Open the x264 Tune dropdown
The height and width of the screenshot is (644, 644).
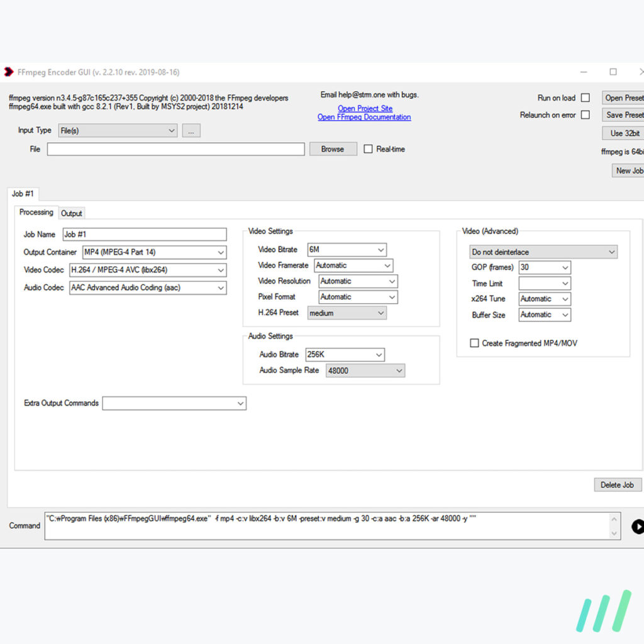(x=545, y=299)
